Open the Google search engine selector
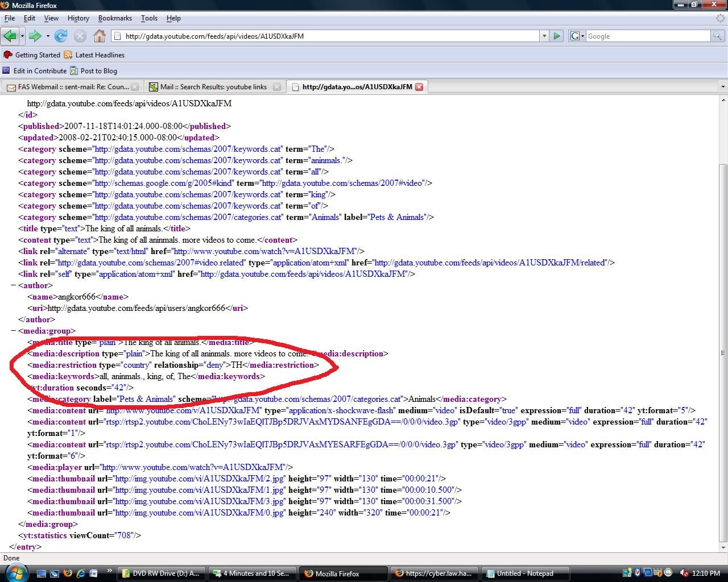This screenshot has width=728, height=582. point(577,36)
